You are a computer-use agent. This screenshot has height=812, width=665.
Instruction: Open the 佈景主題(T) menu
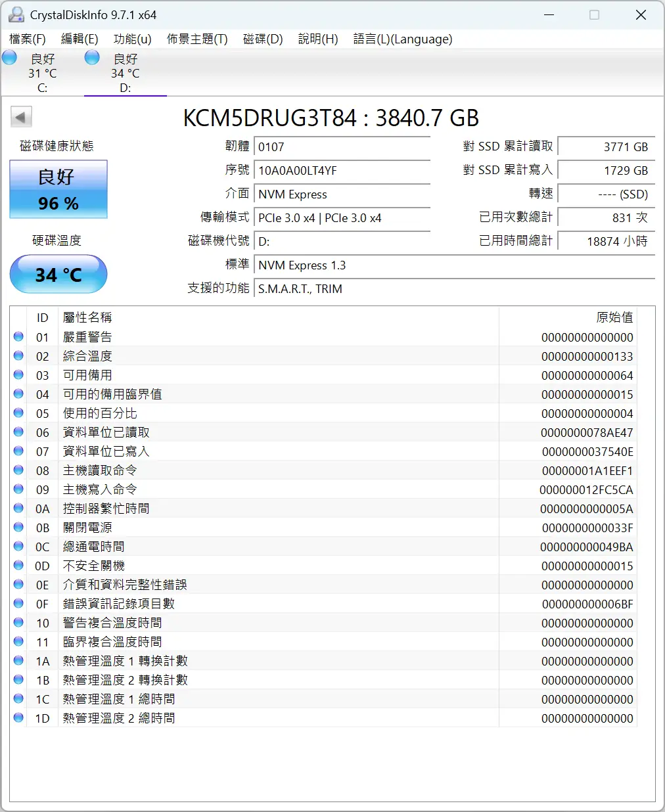point(197,39)
